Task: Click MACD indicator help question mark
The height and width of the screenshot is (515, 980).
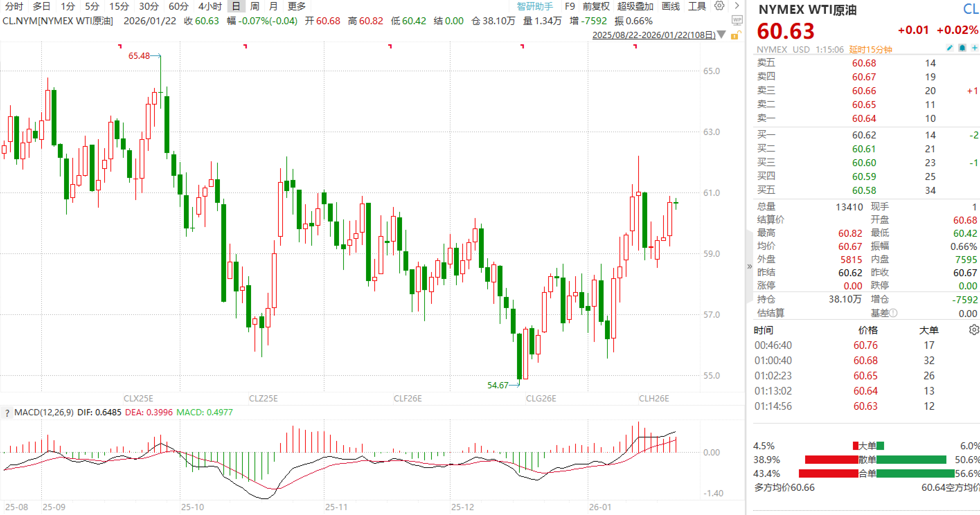Action: click(x=7, y=413)
